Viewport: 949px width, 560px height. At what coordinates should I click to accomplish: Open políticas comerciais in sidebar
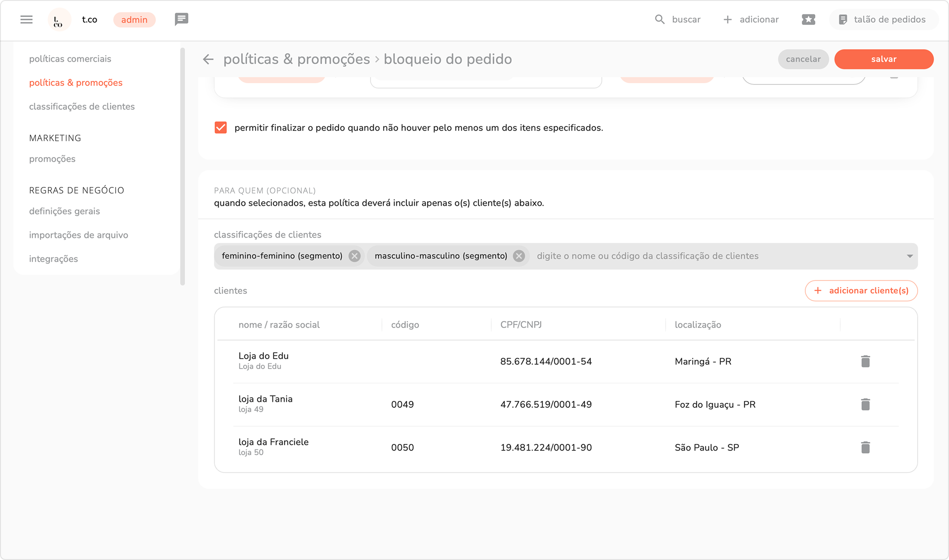pyautogui.click(x=70, y=59)
